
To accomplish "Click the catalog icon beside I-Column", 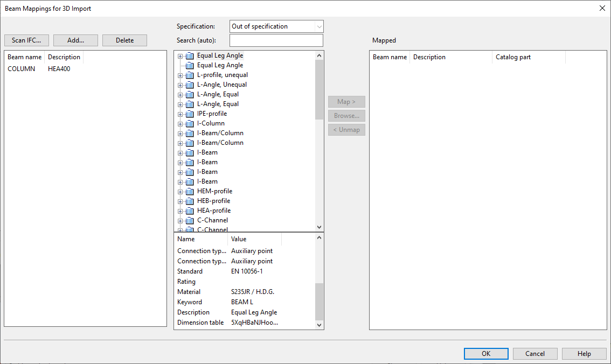I will [x=190, y=123].
